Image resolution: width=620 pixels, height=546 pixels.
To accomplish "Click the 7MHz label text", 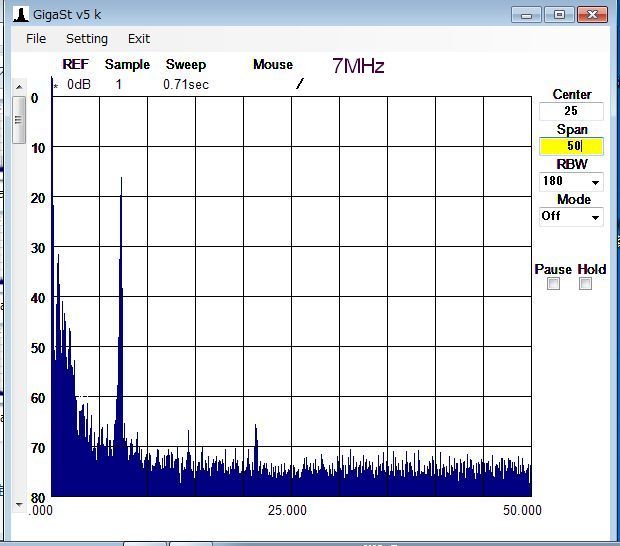I will [x=358, y=66].
